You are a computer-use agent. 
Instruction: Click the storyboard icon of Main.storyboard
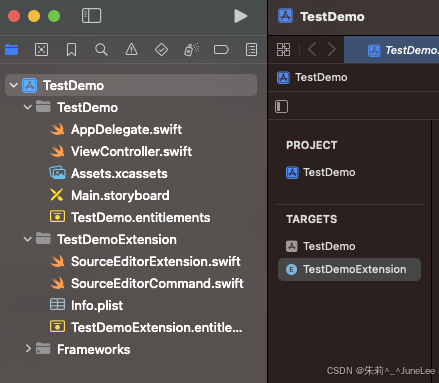point(57,195)
